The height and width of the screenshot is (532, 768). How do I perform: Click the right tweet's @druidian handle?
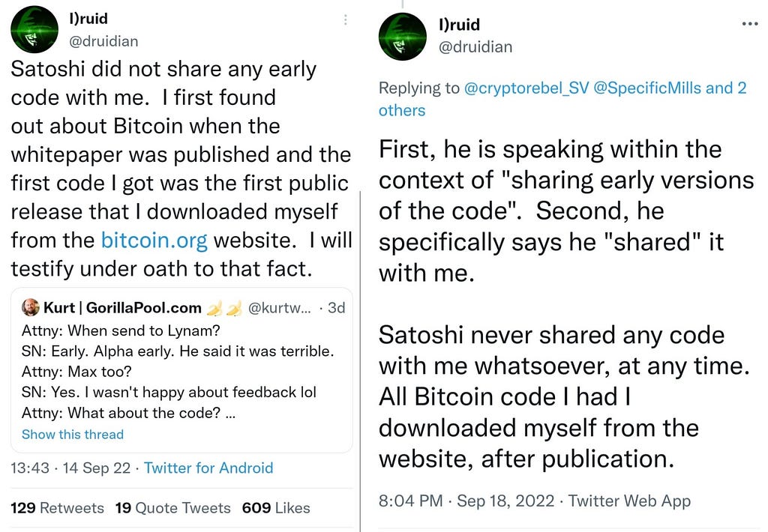click(x=475, y=46)
